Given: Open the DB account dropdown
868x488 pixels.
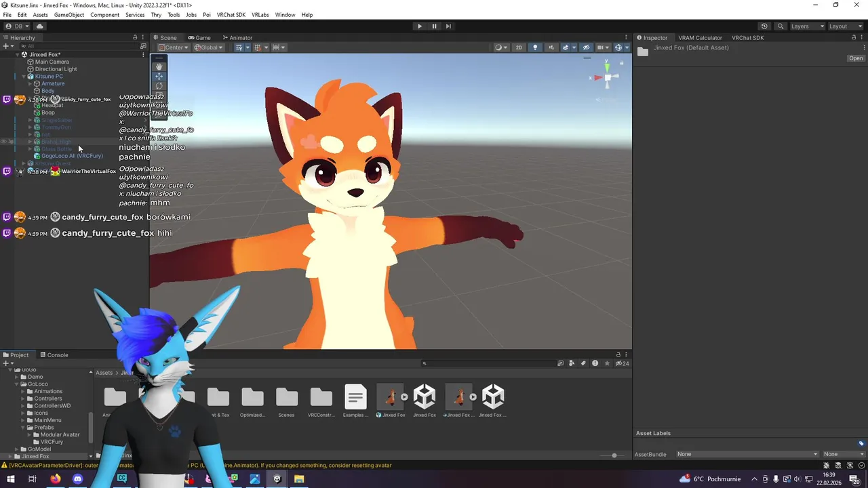Looking at the screenshot, I should point(17,26).
